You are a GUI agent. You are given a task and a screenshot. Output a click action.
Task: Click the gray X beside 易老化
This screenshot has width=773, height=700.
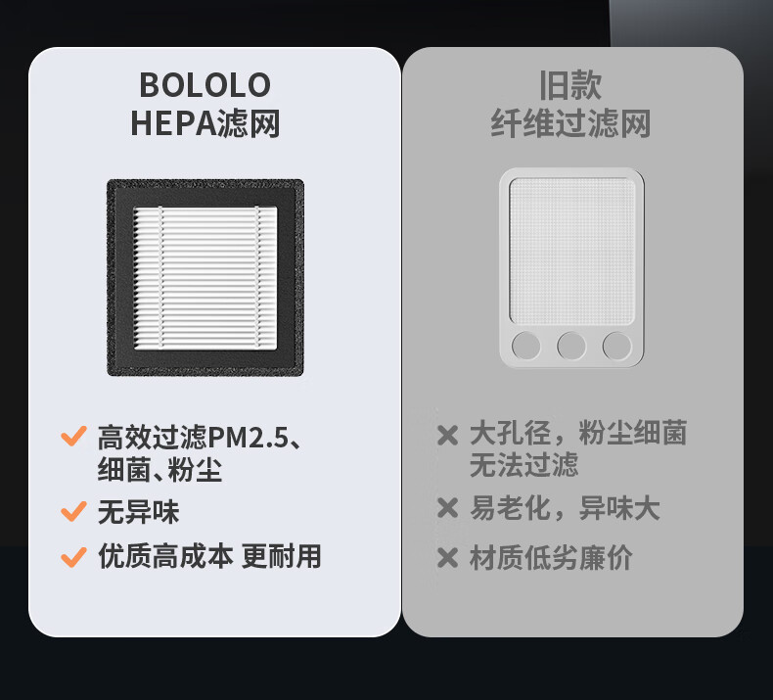[447, 508]
